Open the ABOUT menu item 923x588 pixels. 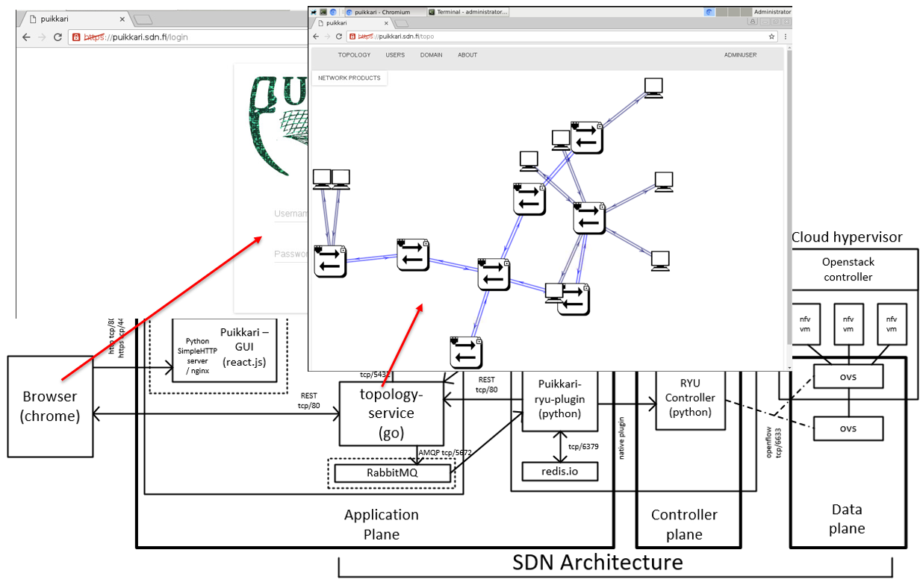click(x=467, y=54)
